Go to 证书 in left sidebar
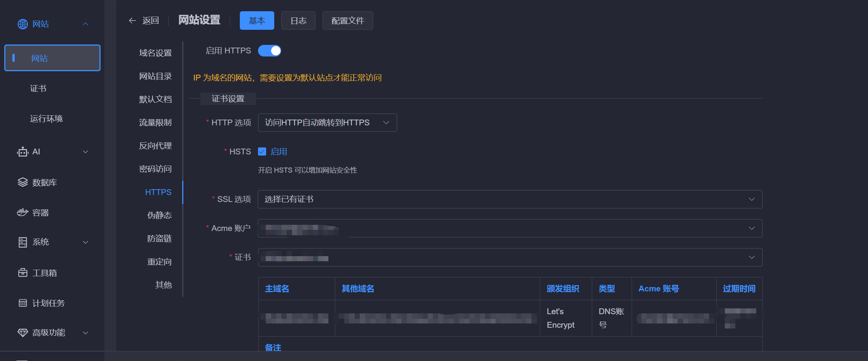 click(38, 89)
